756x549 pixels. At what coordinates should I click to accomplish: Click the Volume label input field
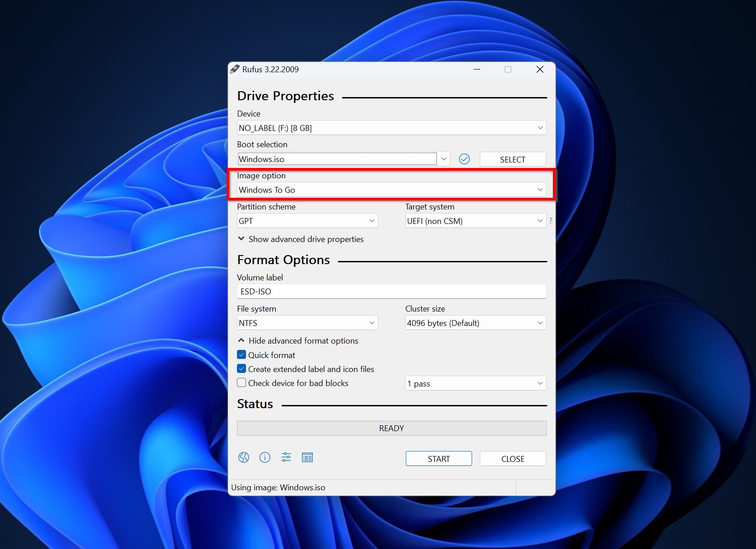coord(391,291)
